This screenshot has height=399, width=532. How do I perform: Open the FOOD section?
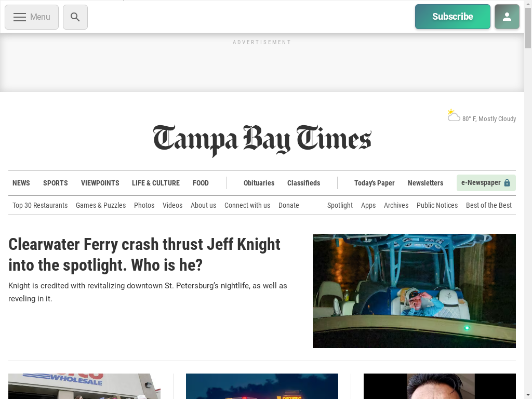point(201,183)
